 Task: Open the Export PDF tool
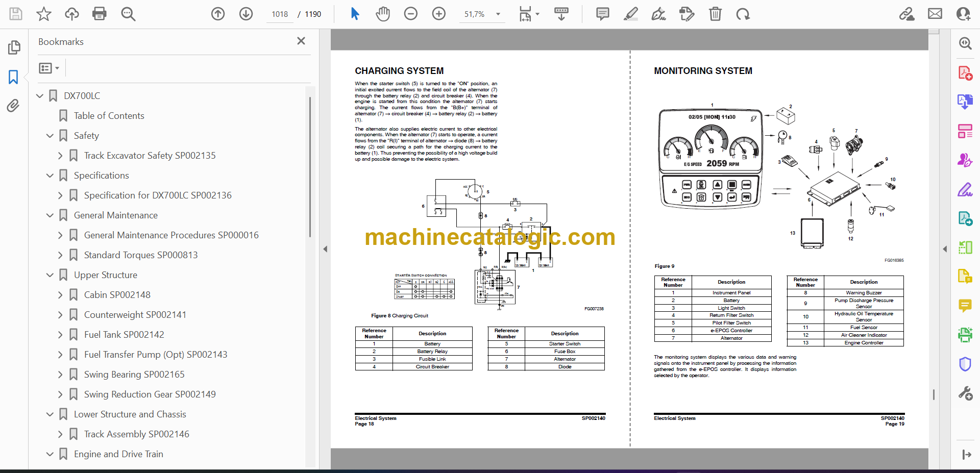coord(965,102)
